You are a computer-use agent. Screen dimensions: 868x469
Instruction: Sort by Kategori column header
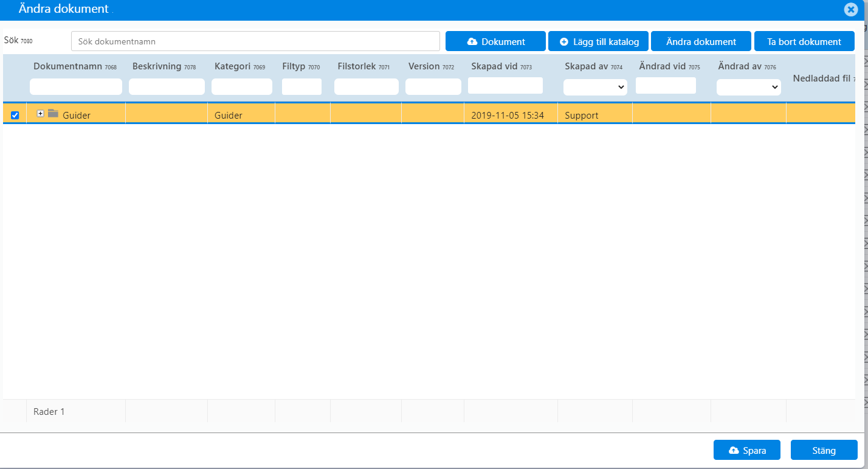[x=233, y=66]
